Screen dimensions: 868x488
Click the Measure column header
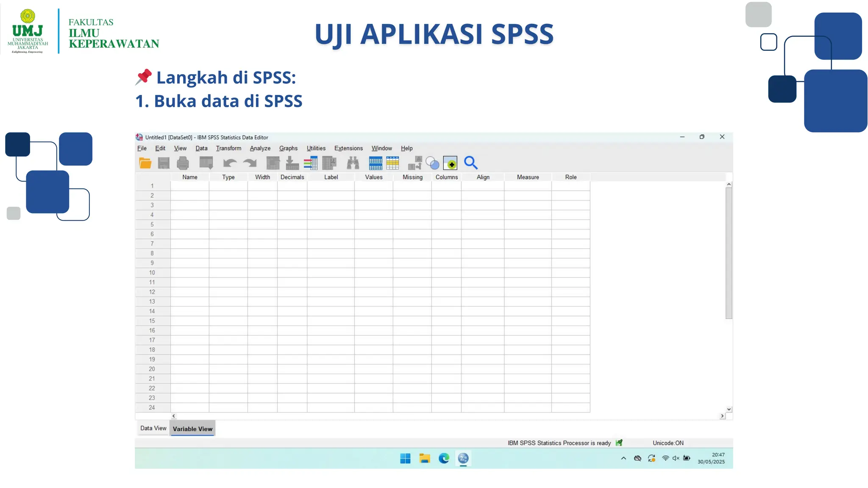(x=528, y=177)
